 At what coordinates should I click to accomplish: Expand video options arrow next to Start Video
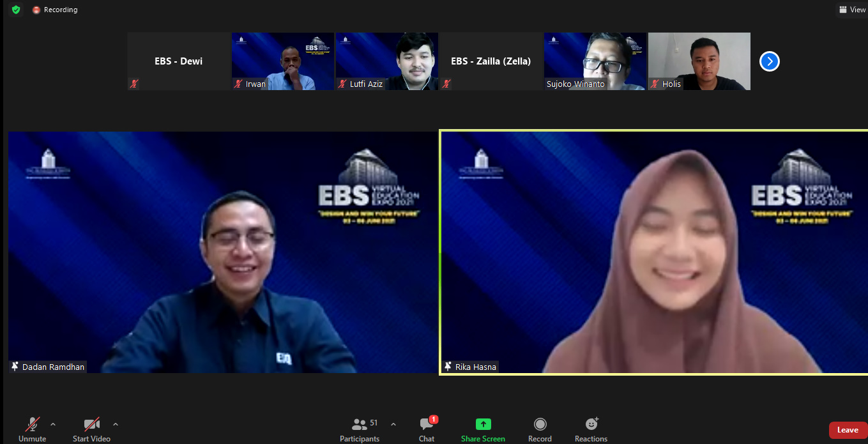pos(116,424)
